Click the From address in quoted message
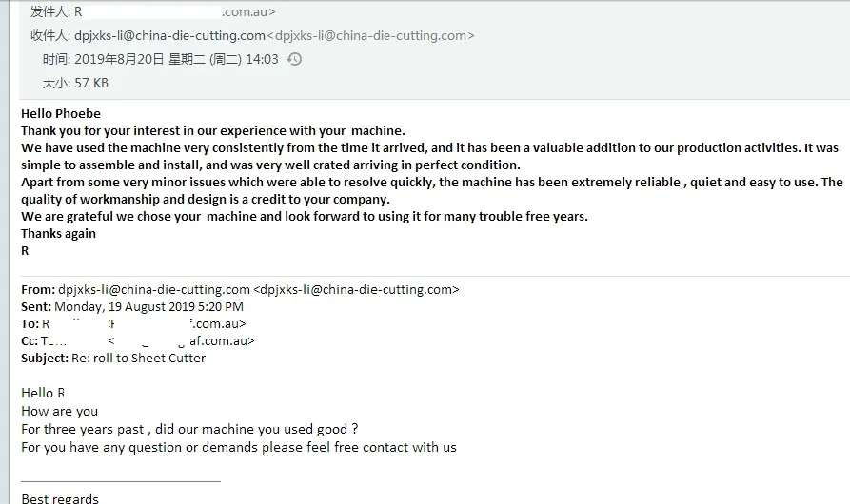Image resolution: width=850 pixels, height=504 pixels. pos(153,289)
